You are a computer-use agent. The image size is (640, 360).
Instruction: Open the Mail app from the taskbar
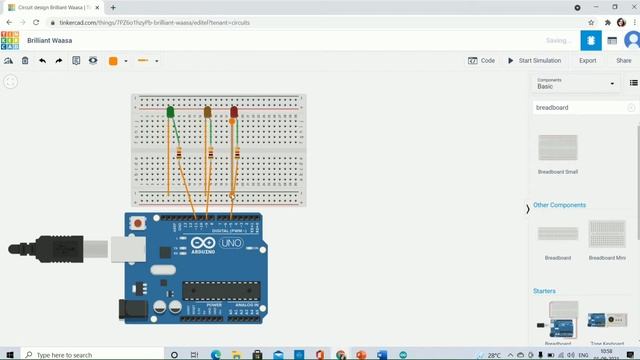click(x=278, y=355)
